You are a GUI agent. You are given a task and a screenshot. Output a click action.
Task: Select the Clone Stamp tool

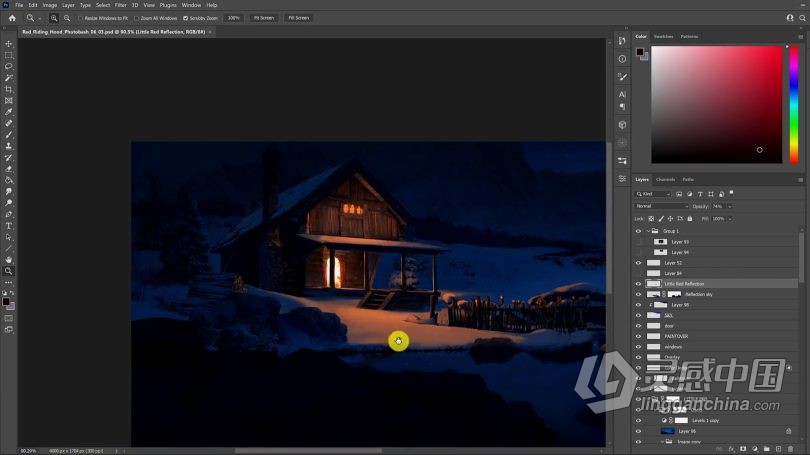coord(9,146)
